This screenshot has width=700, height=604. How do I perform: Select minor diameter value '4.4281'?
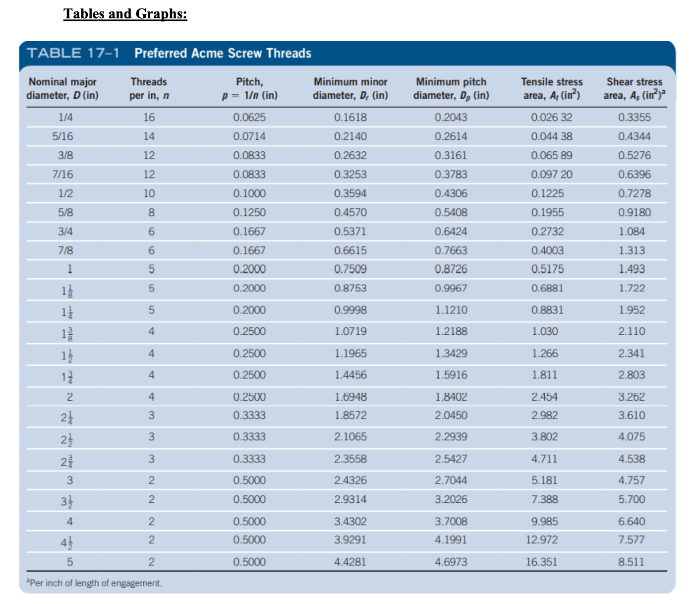350,562
